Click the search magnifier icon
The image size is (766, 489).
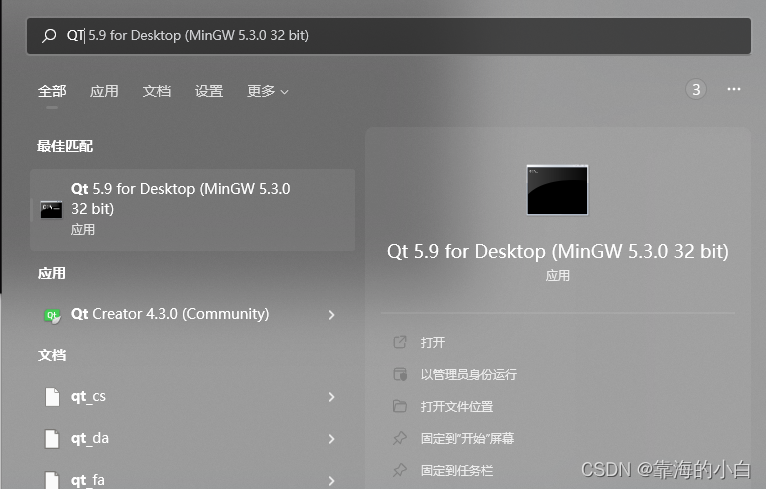[49, 36]
